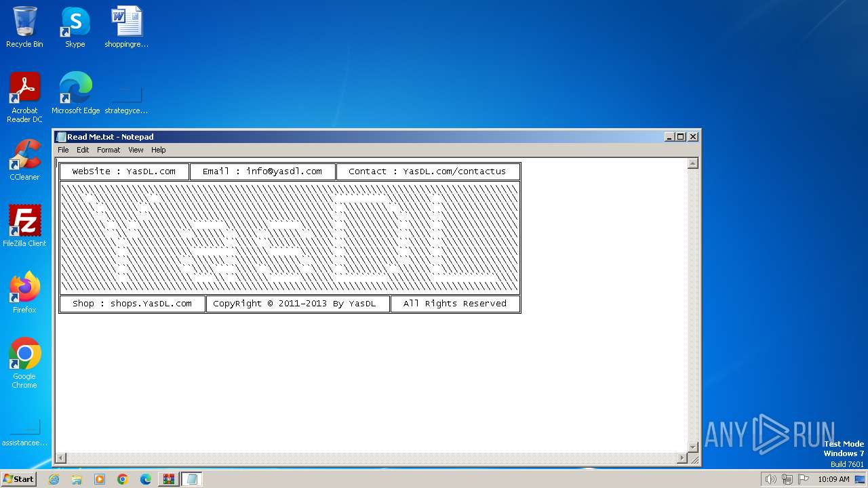Select the Firefox desktop shortcut
The height and width of the screenshot is (488, 868).
pos(24,293)
